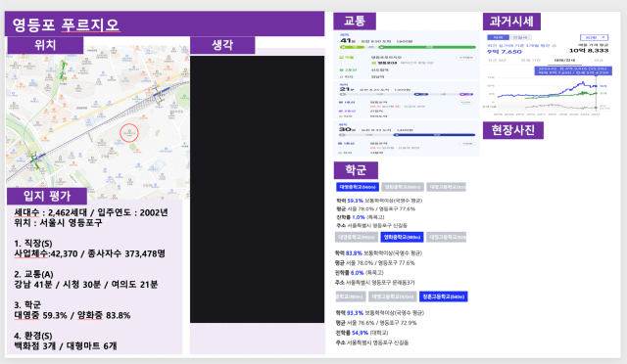
Task: Select the blue highlighted 대영중학교 tab
Action: click(x=357, y=187)
